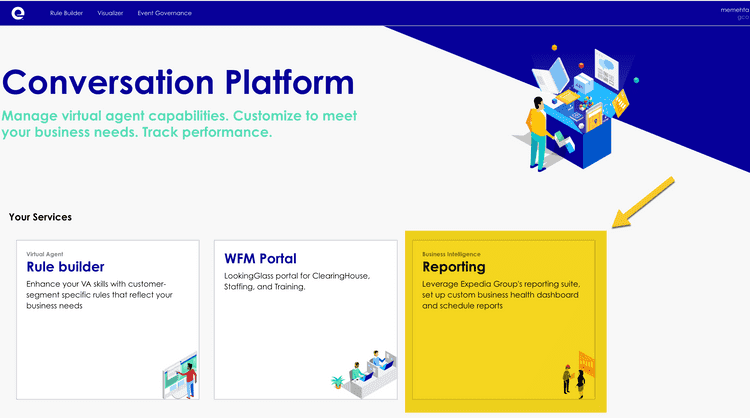The height and width of the screenshot is (418, 750).
Task: Go to the Visualizer nav item
Action: pos(110,13)
